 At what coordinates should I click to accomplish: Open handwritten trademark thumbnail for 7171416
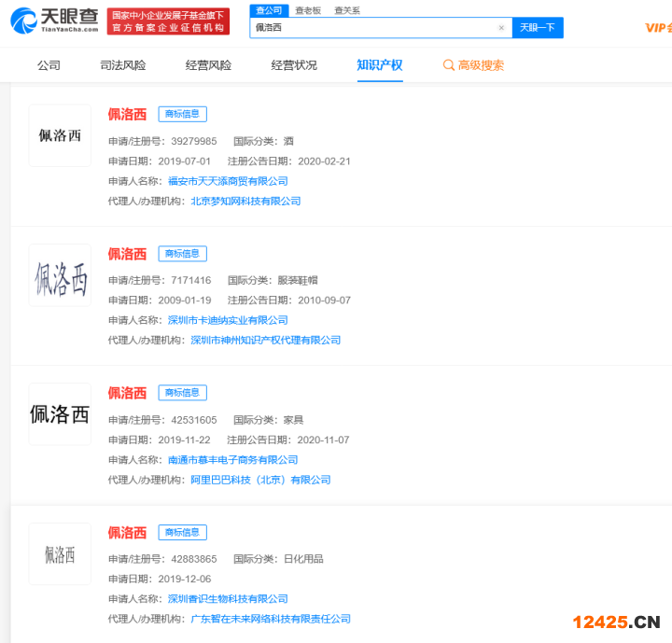tap(60, 275)
